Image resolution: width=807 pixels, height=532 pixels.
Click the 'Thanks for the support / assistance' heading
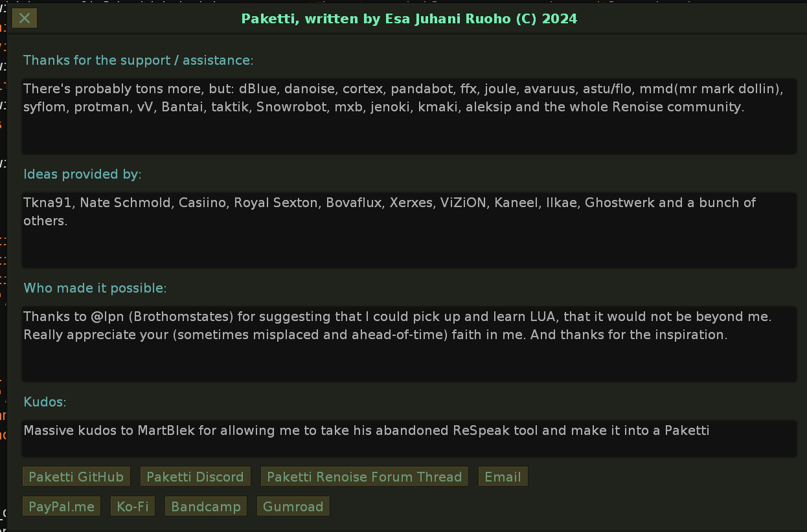pos(138,60)
